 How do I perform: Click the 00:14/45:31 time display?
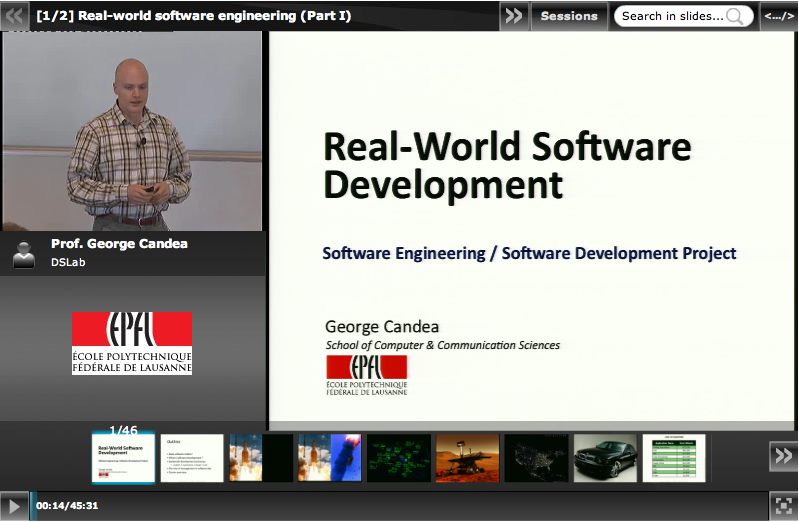pos(67,506)
